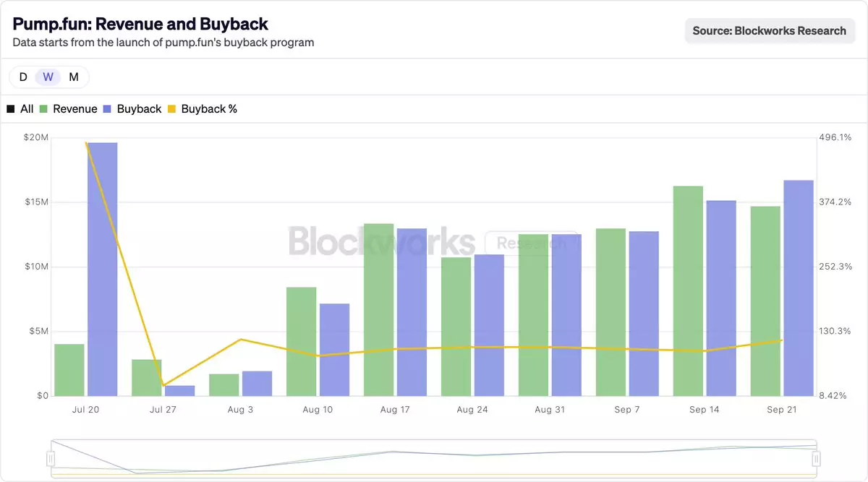Click the Aug 3 point on yellow line
The image size is (868, 482).
click(x=241, y=339)
